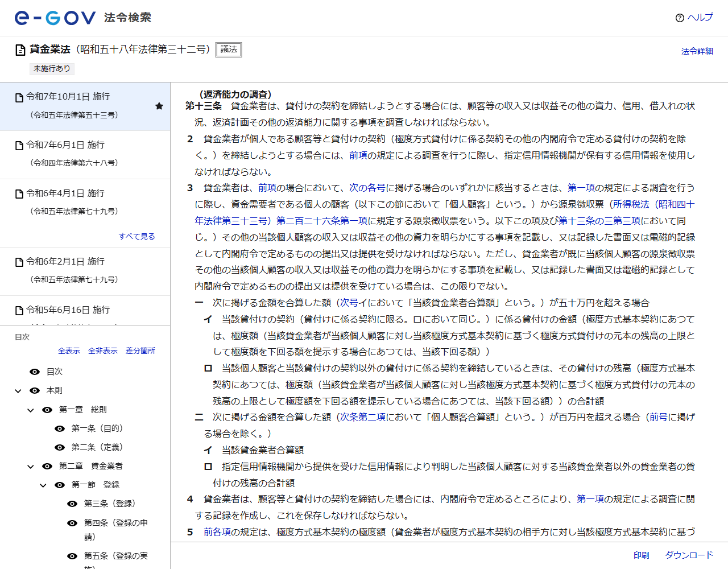The image size is (728, 569).
Task: Open the 法令詳細 link
Action: (697, 51)
